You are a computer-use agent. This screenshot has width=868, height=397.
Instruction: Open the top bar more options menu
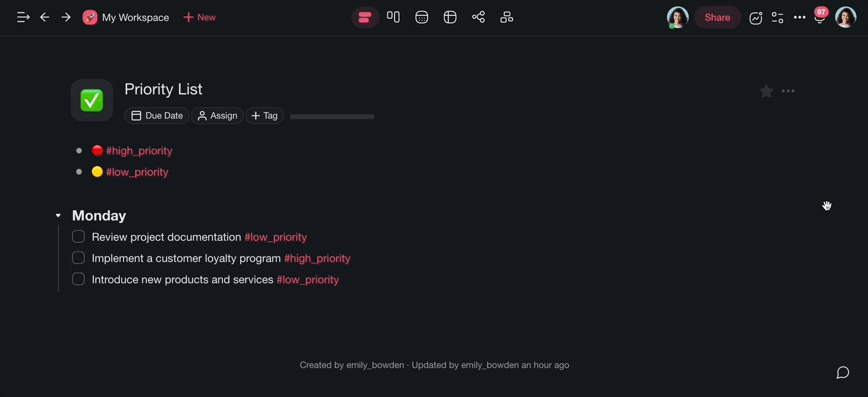click(800, 17)
